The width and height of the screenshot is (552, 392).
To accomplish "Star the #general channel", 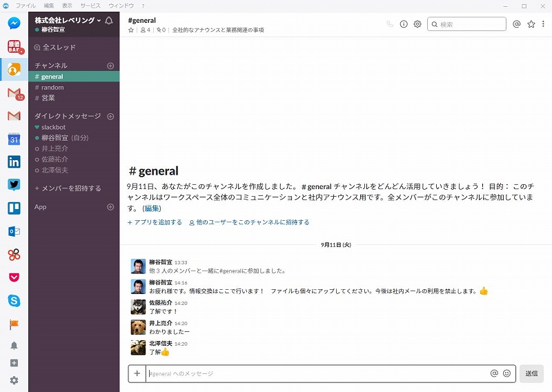I will [131, 30].
